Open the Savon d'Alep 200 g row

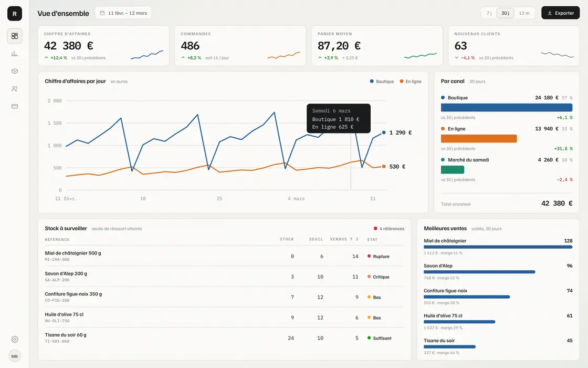(224, 277)
